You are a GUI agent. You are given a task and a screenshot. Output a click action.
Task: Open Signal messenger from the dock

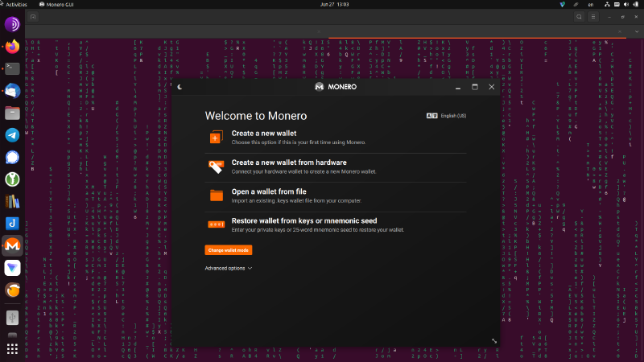tap(12, 157)
